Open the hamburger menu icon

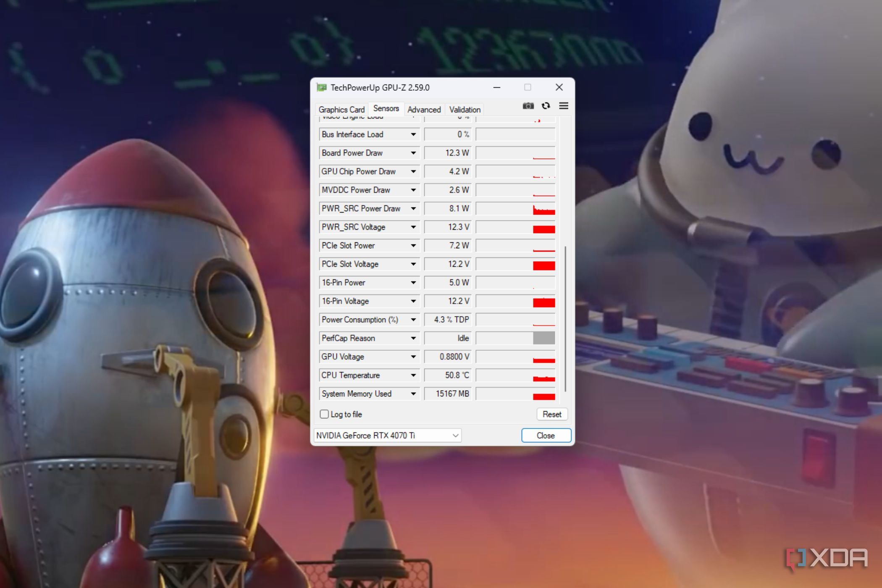(x=564, y=106)
